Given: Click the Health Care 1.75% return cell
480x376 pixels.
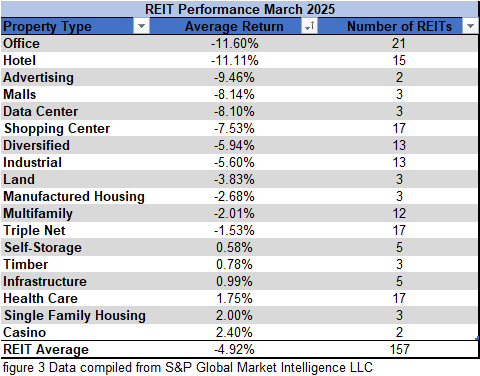Looking at the screenshot, I should 234,298.
